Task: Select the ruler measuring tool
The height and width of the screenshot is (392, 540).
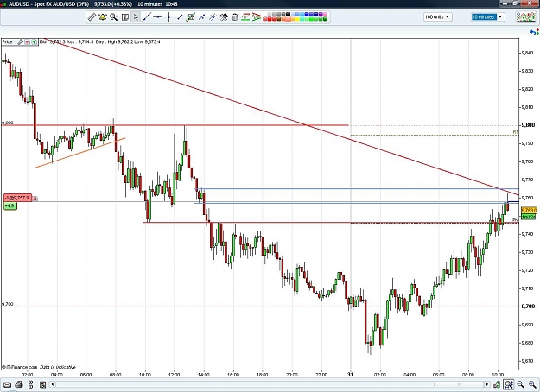Action: point(92,17)
